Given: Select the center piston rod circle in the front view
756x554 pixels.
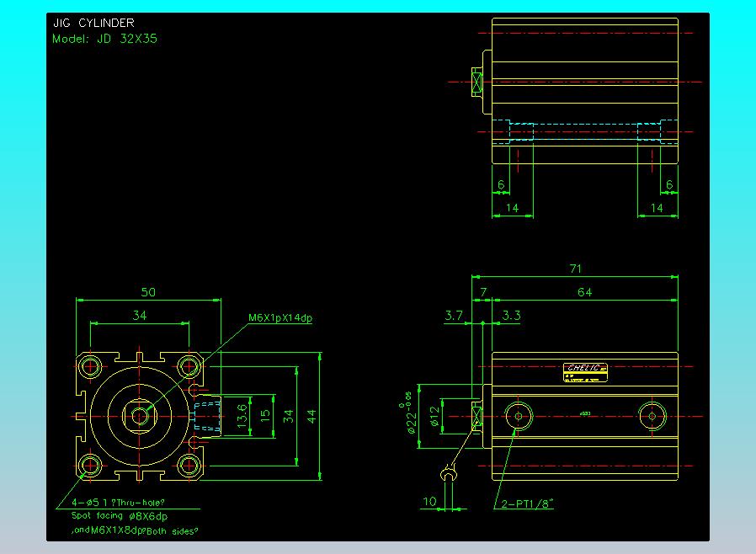Looking at the screenshot, I should click(140, 415).
